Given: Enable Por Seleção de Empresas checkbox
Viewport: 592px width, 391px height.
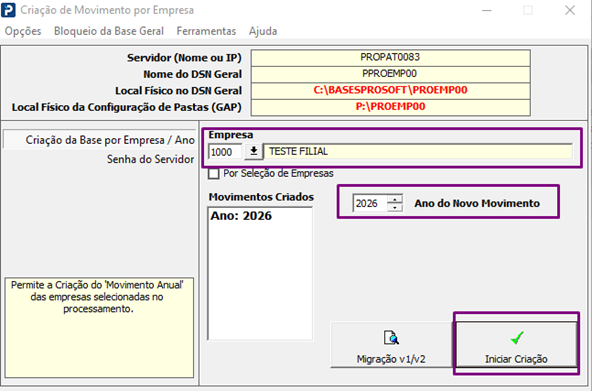Looking at the screenshot, I should pos(214,174).
